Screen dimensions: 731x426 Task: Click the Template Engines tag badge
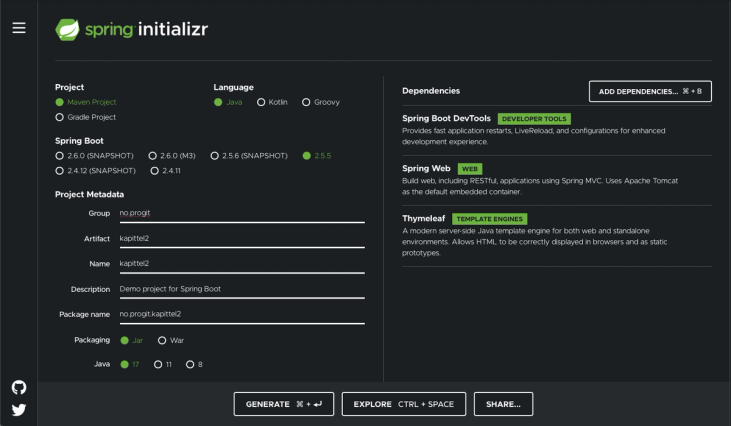coord(490,219)
